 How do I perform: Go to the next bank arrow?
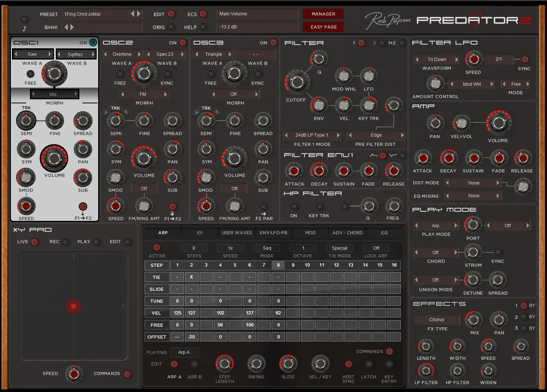click(72, 27)
